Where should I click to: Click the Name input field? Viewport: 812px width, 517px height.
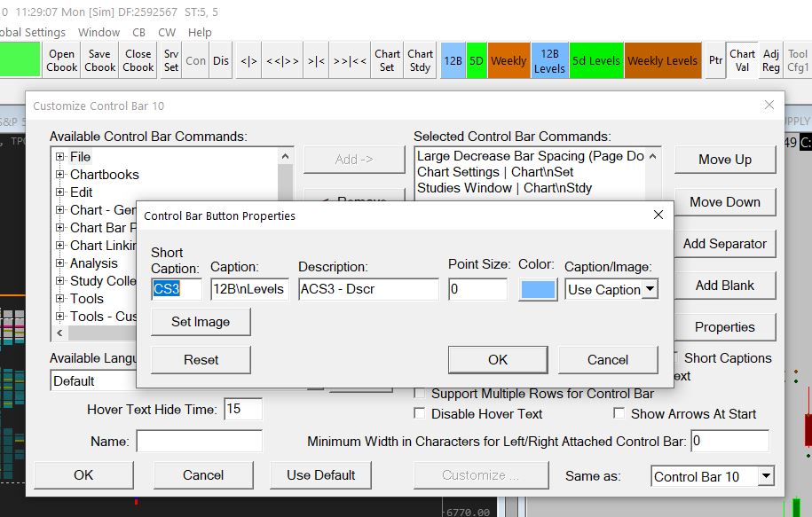tap(200, 442)
